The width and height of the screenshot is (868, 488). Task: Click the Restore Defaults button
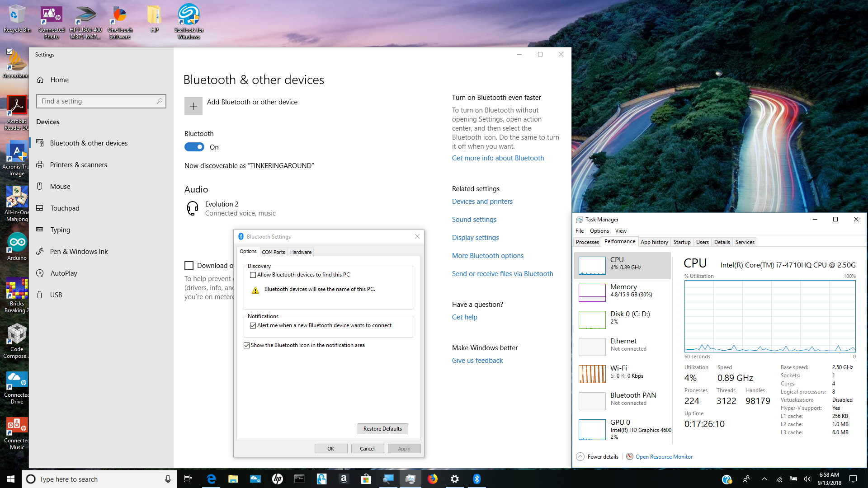[382, 429]
